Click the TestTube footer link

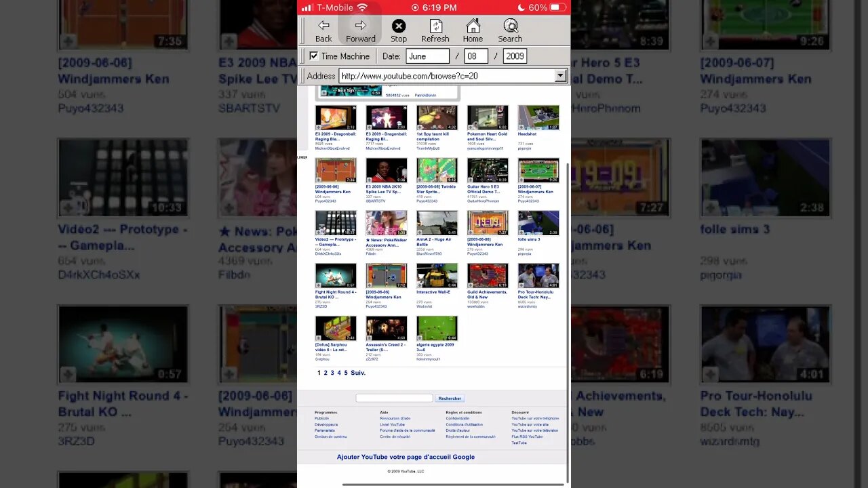(x=519, y=443)
